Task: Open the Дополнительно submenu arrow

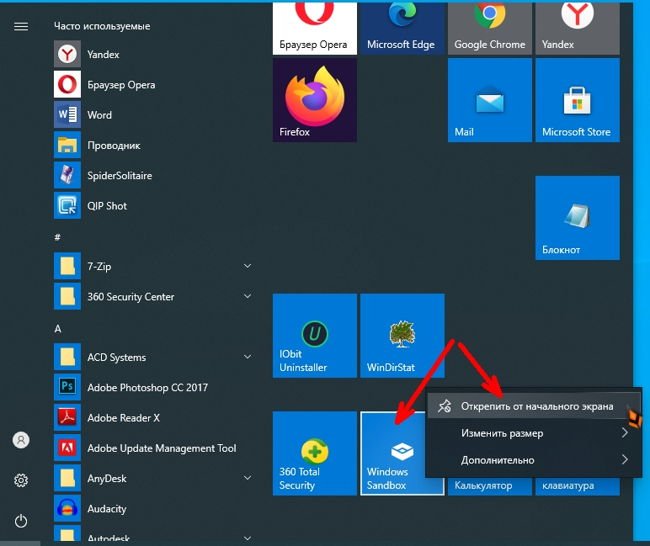Action: point(625,459)
